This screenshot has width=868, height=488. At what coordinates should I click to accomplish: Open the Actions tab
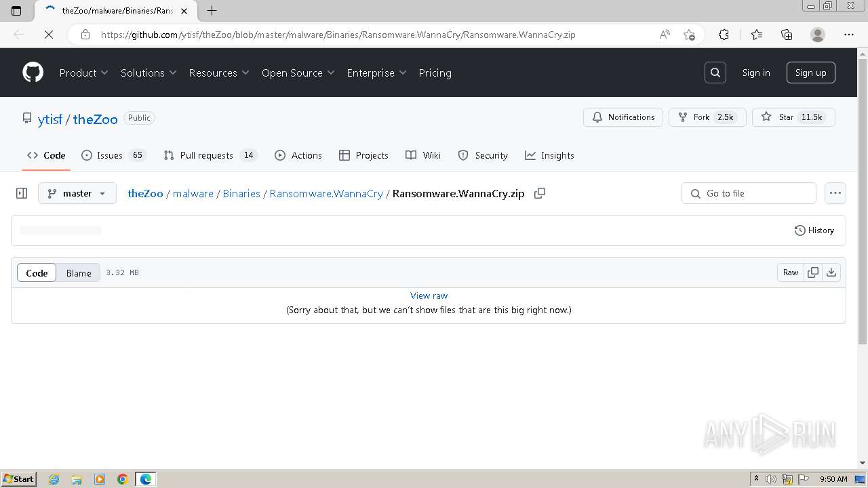coord(298,155)
